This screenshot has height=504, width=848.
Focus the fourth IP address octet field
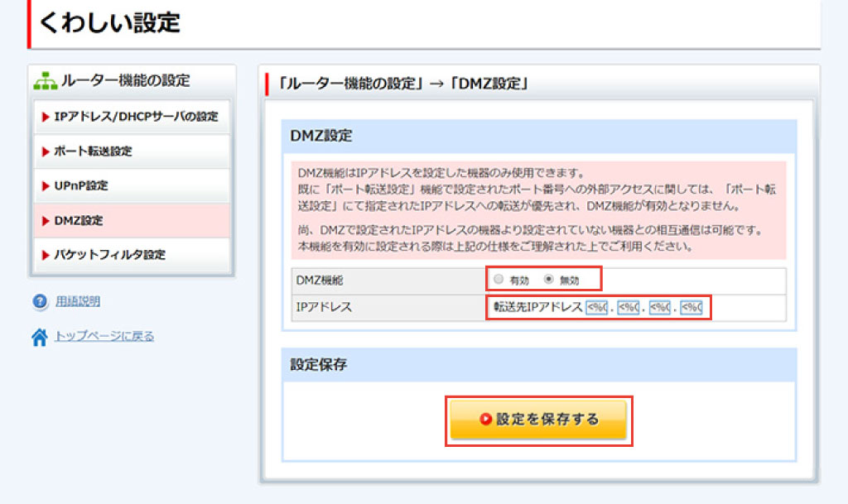(691, 308)
